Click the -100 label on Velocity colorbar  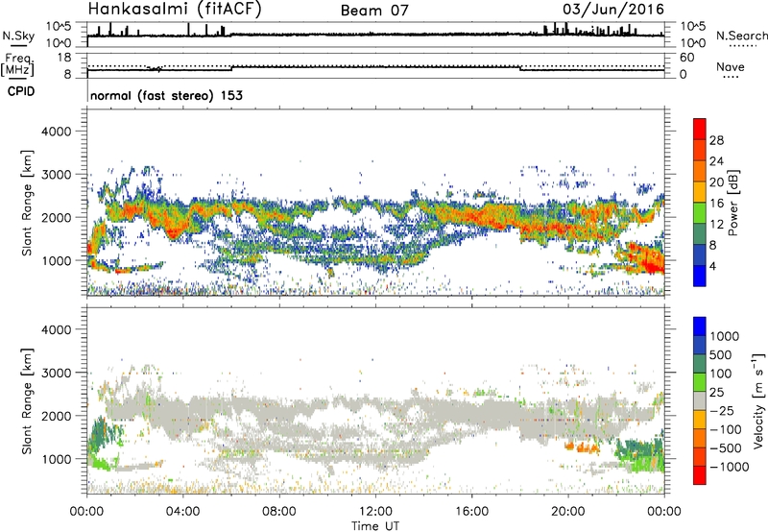click(x=726, y=429)
